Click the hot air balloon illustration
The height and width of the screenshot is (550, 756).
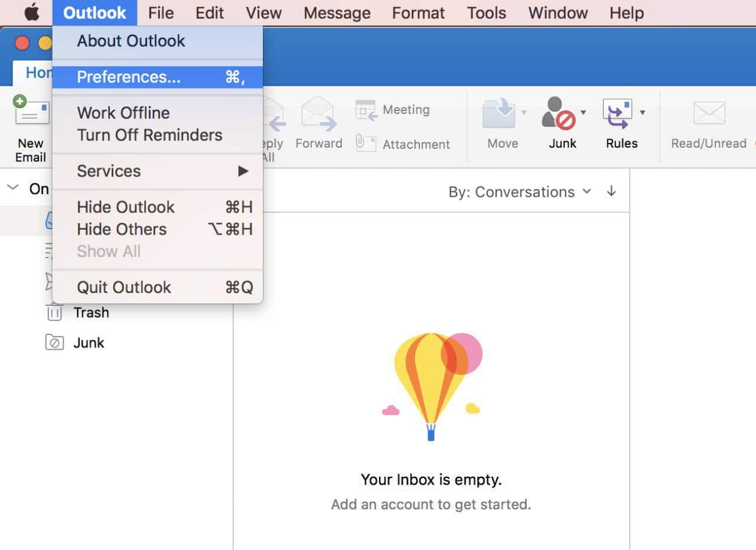point(432,386)
